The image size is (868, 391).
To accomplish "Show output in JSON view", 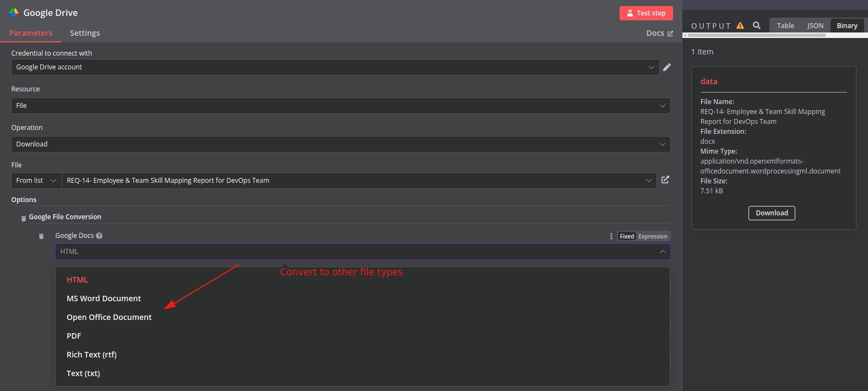I will [x=815, y=25].
